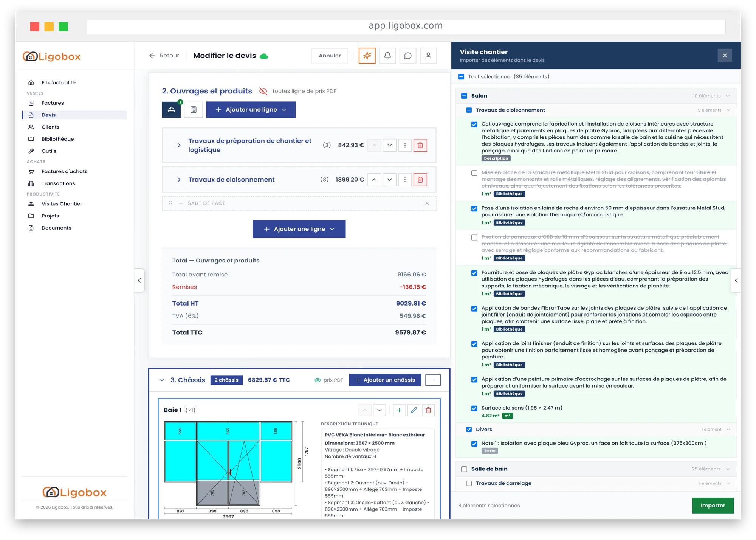Click the AI sparkle assistant icon

(x=367, y=56)
